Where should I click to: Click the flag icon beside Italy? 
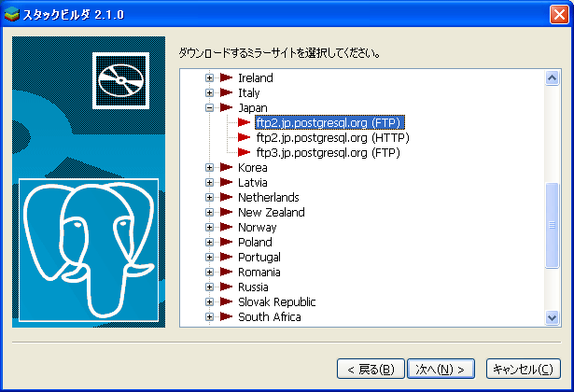click(226, 92)
